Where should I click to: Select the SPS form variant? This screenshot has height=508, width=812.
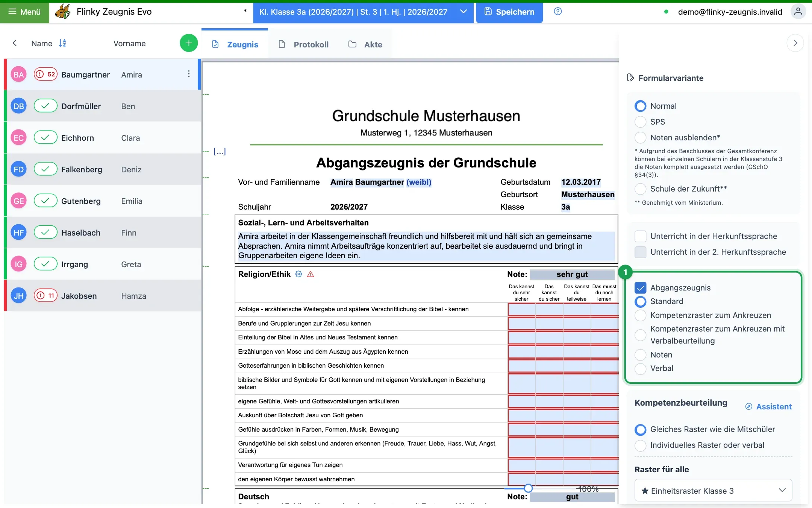coord(641,122)
